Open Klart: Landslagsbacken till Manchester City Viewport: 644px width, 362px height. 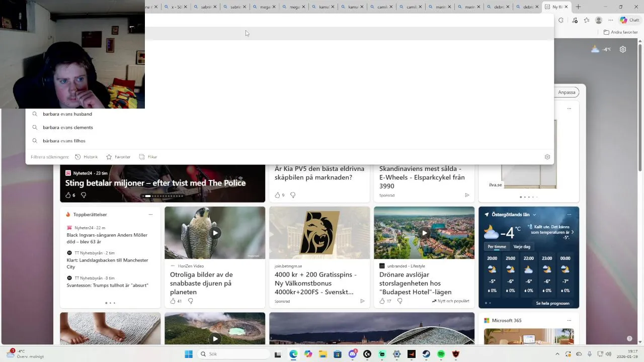click(x=107, y=263)
